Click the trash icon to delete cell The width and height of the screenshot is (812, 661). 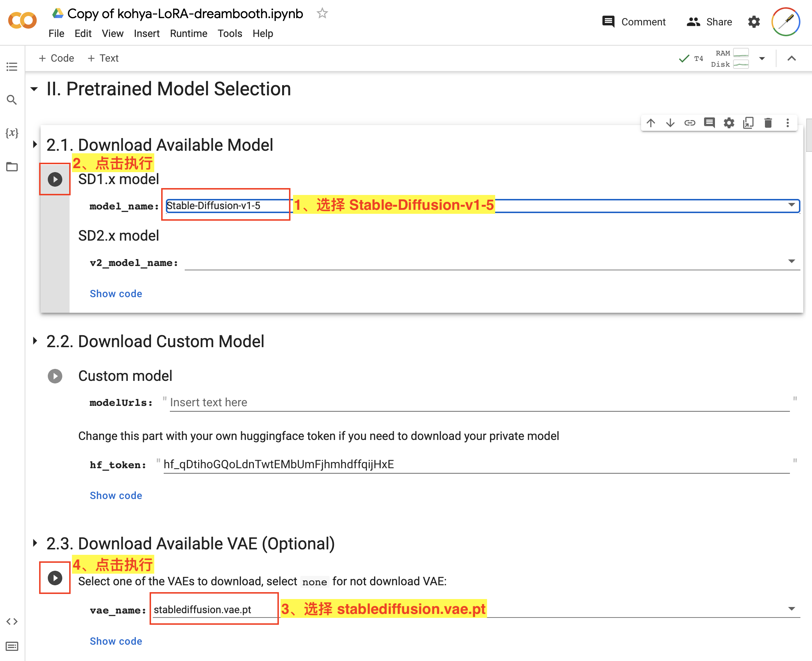point(768,123)
